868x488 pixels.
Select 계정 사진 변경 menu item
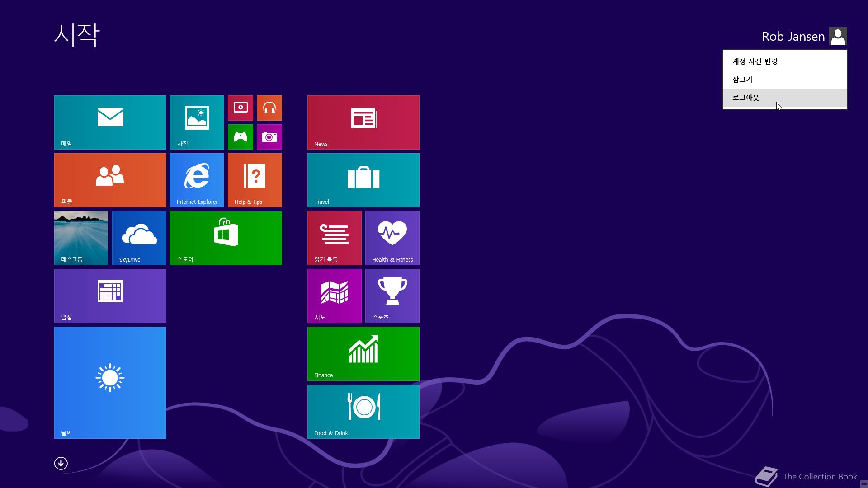coord(785,61)
